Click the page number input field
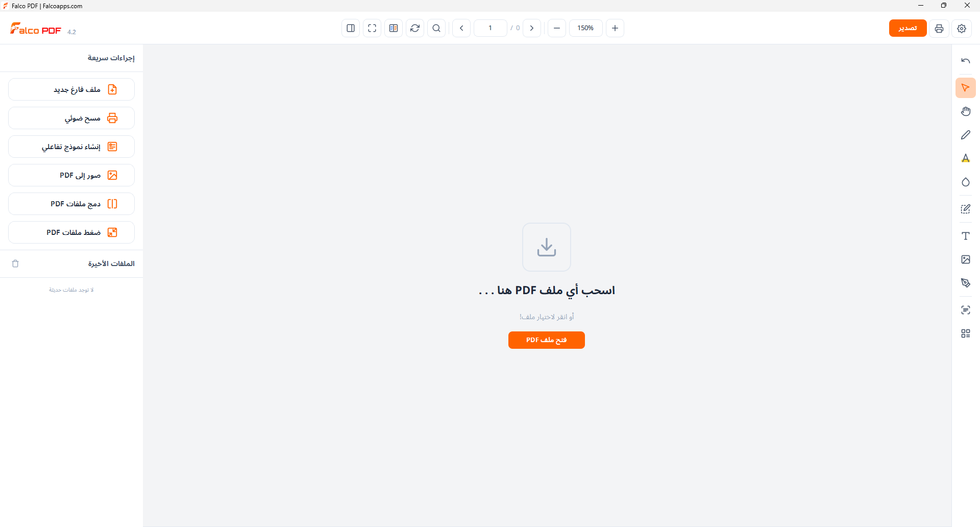Image resolution: width=980 pixels, height=527 pixels. point(490,28)
